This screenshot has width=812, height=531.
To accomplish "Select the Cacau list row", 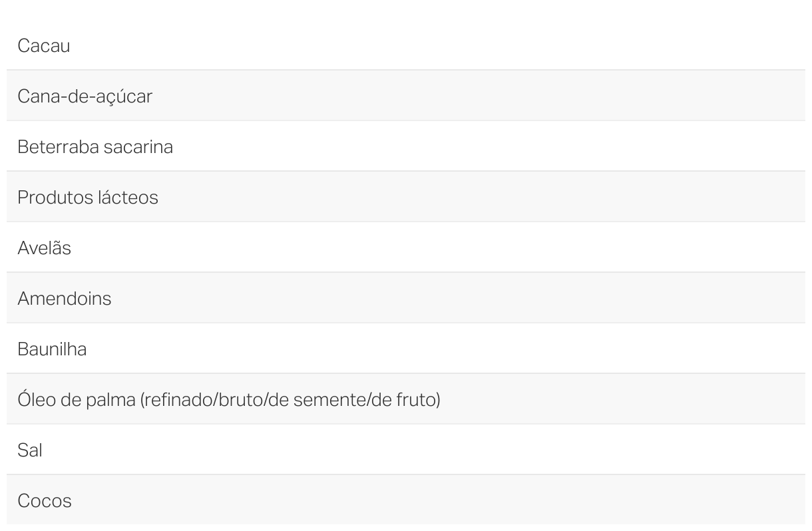I will [406, 45].
